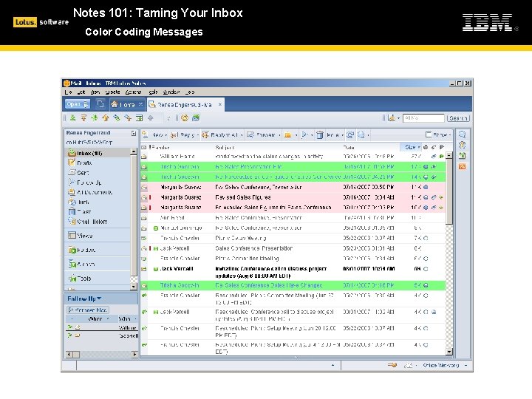Select Sales Conference Presentation from Jack Parcell
This screenshot has width=532, height=399.
click(293, 248)
